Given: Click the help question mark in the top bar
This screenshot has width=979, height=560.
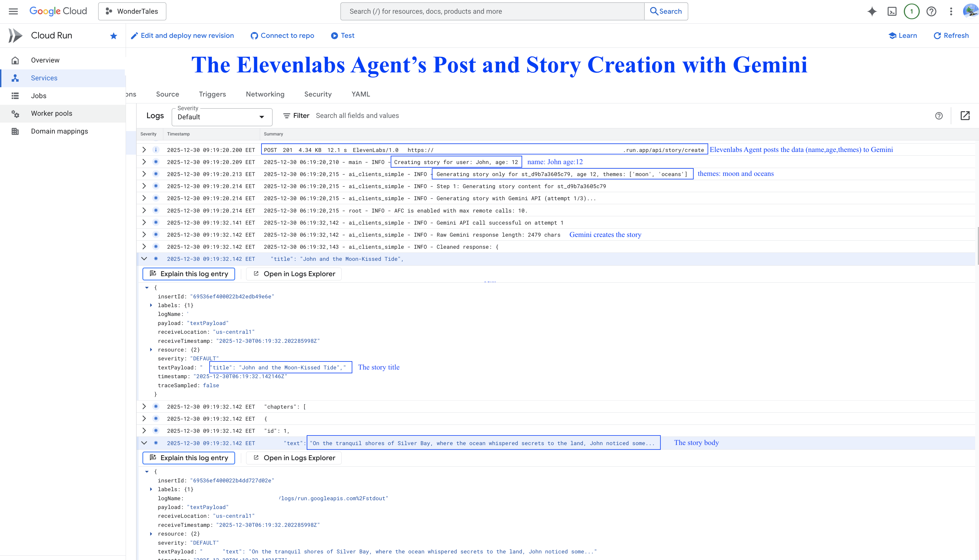Looking at the screenshot, I should point(931,11).
